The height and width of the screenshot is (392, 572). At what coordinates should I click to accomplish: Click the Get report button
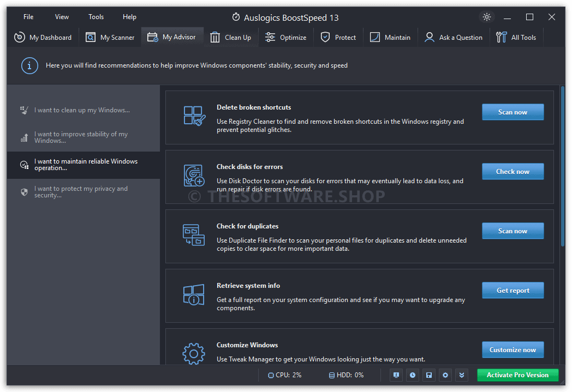point(513,291)
